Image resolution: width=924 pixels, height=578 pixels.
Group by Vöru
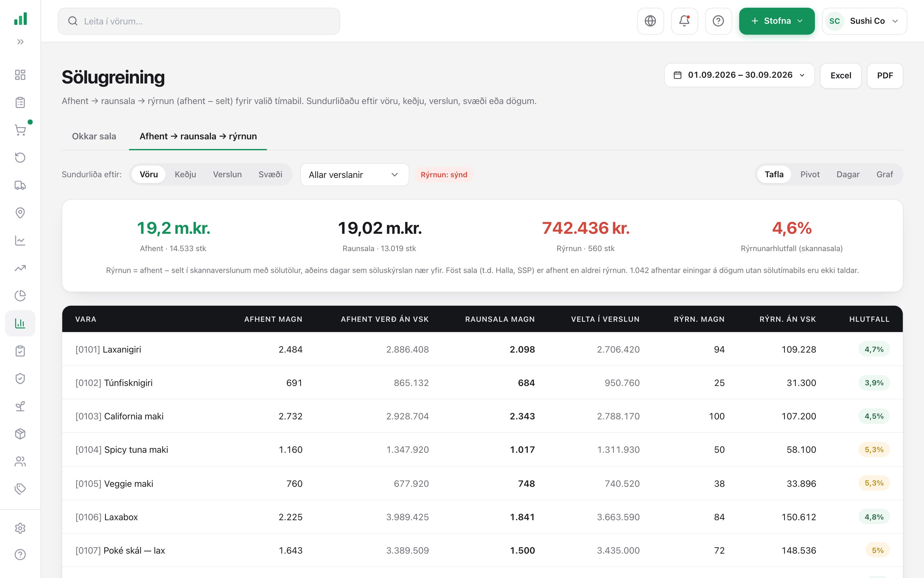click(x=149, y=174)
